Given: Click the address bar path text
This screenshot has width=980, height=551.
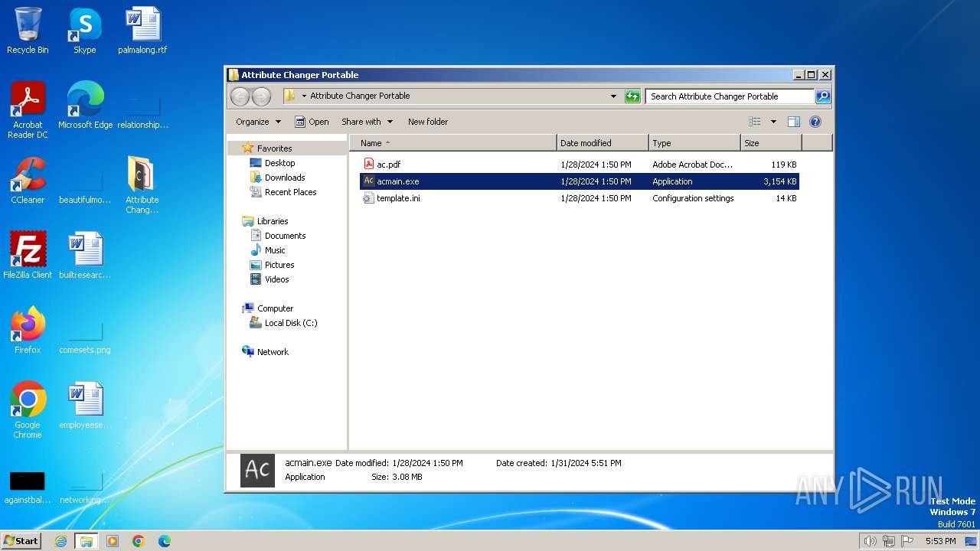Looking at the screenshot, I should click(360, 96).
